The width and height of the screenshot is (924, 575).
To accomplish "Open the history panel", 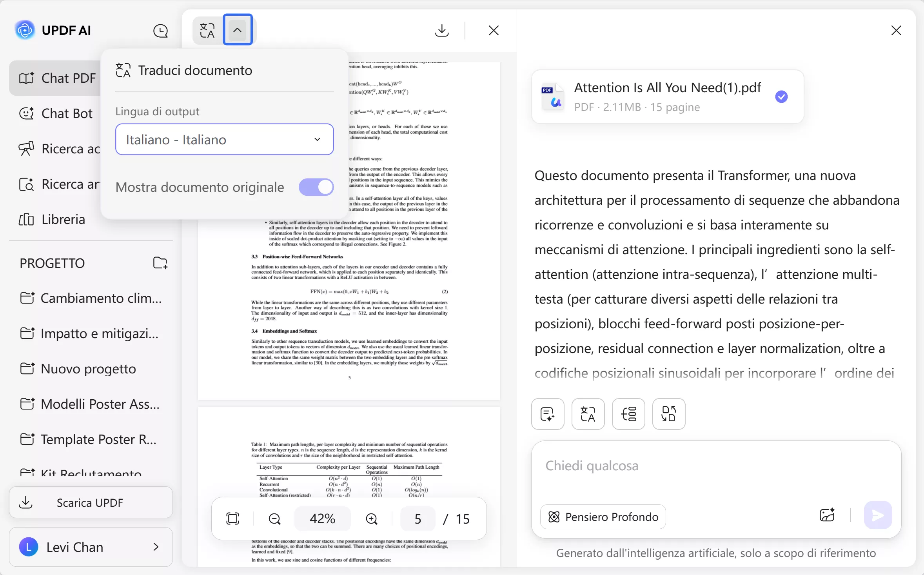I will click(161, 30).
